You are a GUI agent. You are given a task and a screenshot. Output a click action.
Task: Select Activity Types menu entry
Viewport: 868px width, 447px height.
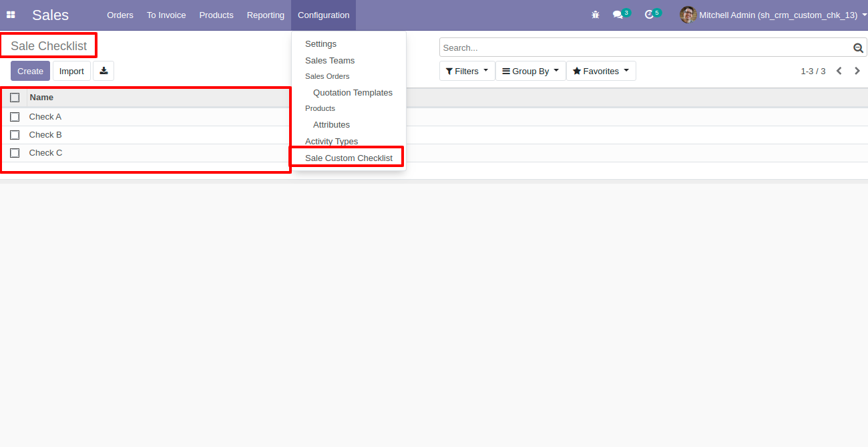(349, 142)
